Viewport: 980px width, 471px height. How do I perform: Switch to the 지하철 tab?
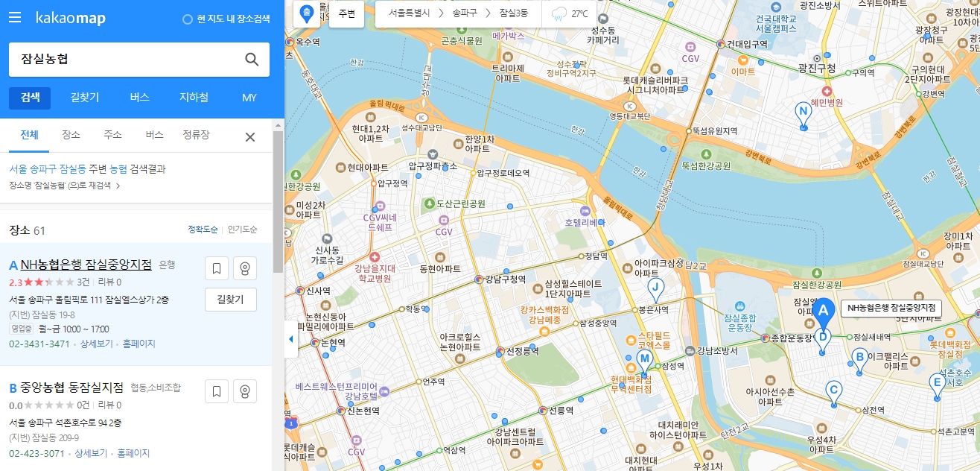pyautogui.click(x=193, y=97)
